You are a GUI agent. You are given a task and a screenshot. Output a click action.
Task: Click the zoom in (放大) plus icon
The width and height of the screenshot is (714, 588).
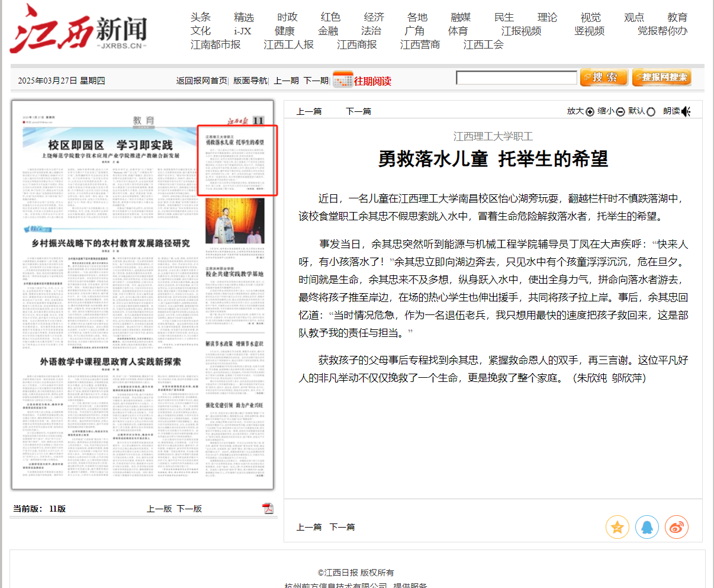point(590,112)
